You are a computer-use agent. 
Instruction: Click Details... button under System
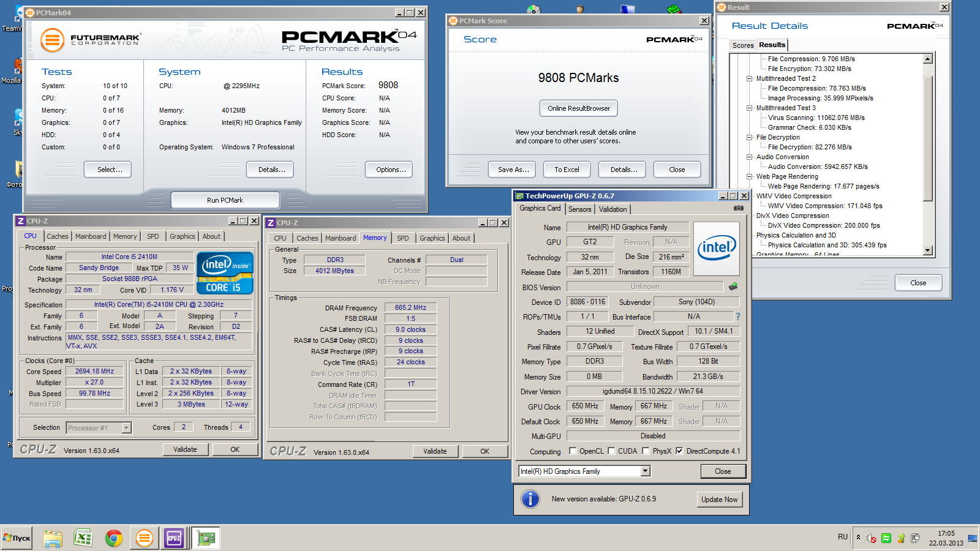(x=271, y=170)
